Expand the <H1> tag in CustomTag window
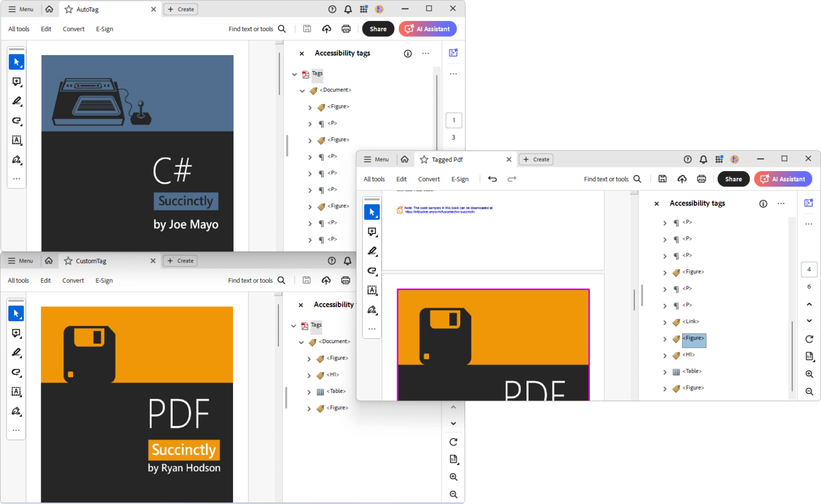821x504 pixels. click(x=309, y=376)
